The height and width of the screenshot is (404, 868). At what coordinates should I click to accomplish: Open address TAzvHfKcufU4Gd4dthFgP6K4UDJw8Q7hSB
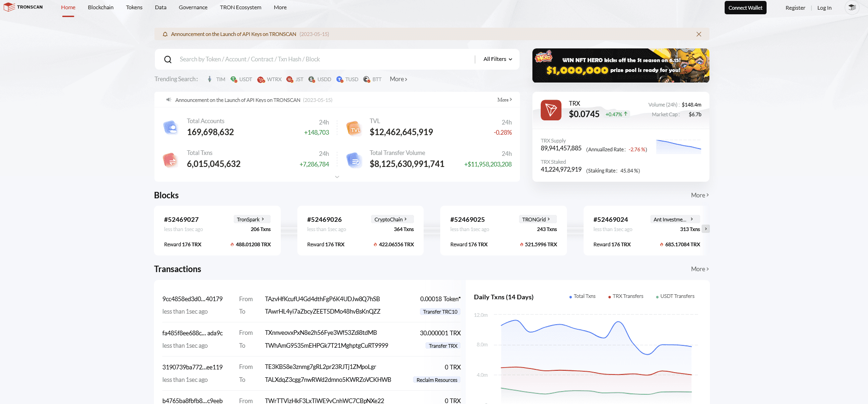[322, 299]
